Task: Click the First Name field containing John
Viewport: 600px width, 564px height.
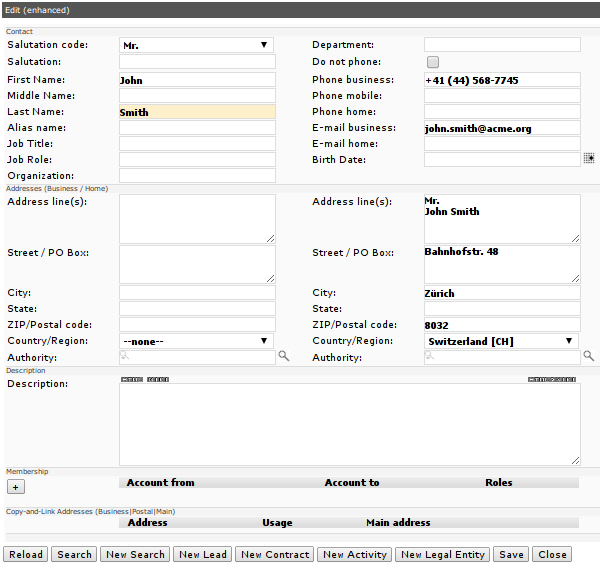Action: pos(197,80)
